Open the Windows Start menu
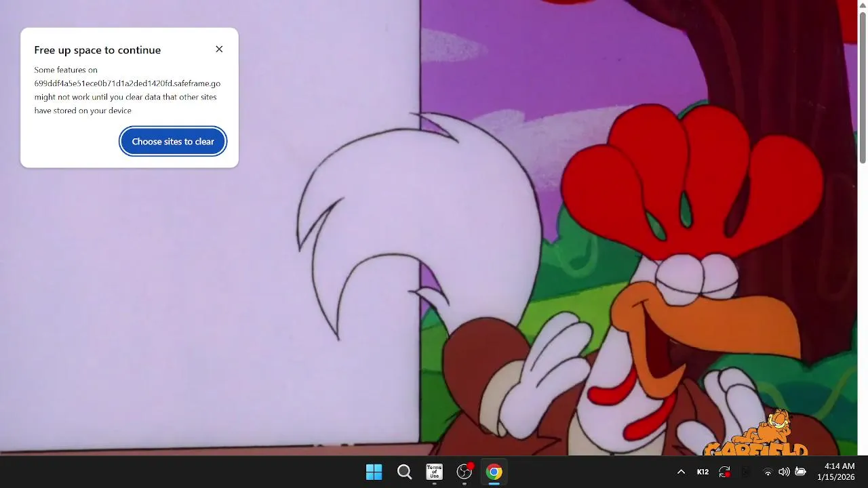 (x=374, y=472)
